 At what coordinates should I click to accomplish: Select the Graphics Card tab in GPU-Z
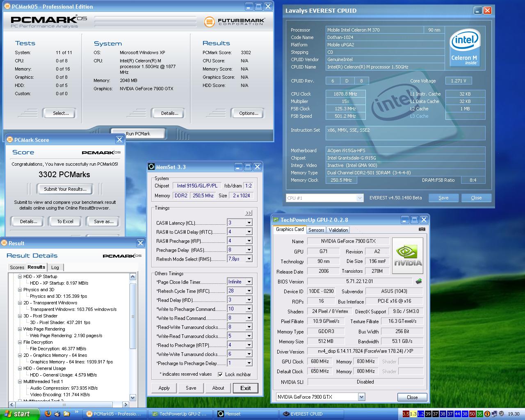coord(290,229)
